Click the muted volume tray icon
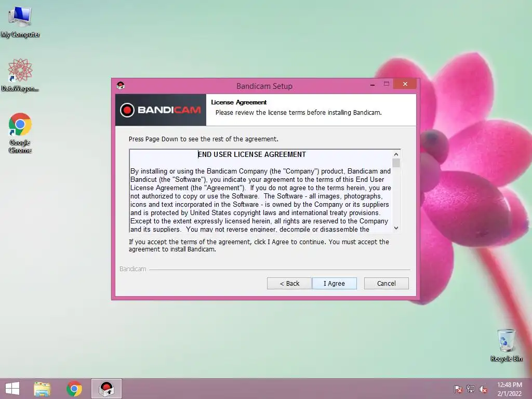 pyautogui.click(x=483, y=389)
